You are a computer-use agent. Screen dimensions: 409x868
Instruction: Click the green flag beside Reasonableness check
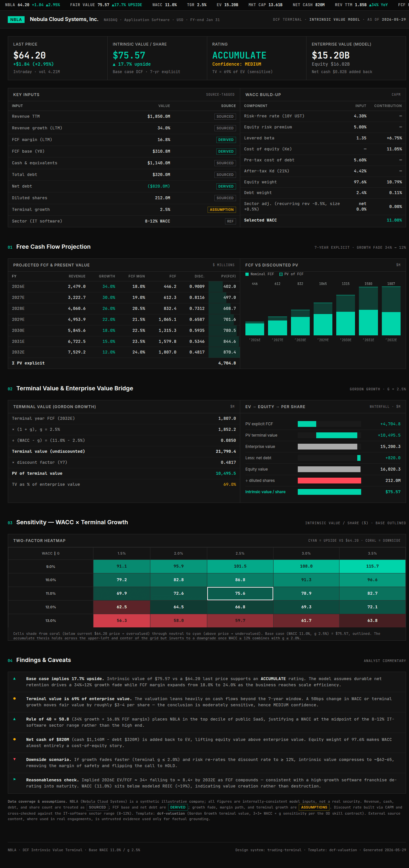tap(14, 779)
